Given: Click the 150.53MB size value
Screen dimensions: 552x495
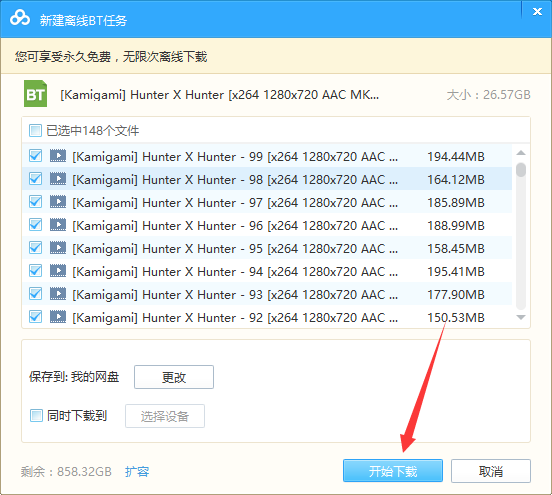Looking at the screenshot, I should click(456, 318).
